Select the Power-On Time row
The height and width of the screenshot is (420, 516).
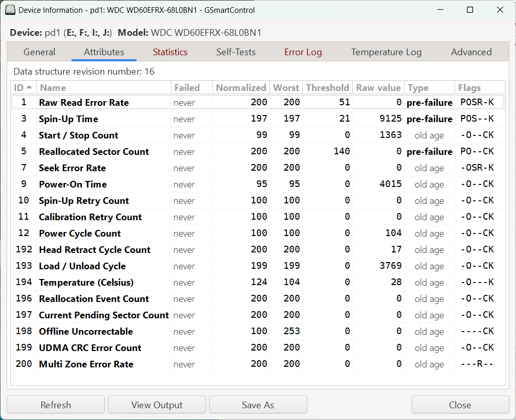tap(258, 184)
